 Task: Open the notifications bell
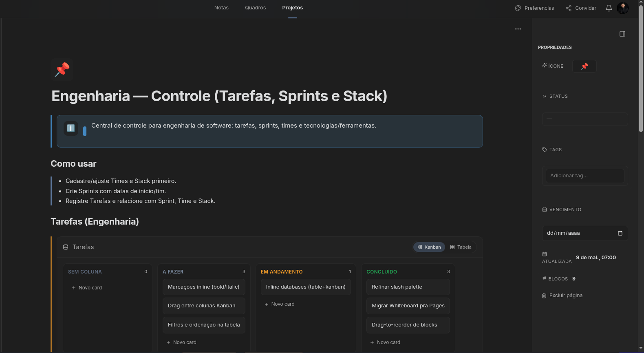[609, 8]
